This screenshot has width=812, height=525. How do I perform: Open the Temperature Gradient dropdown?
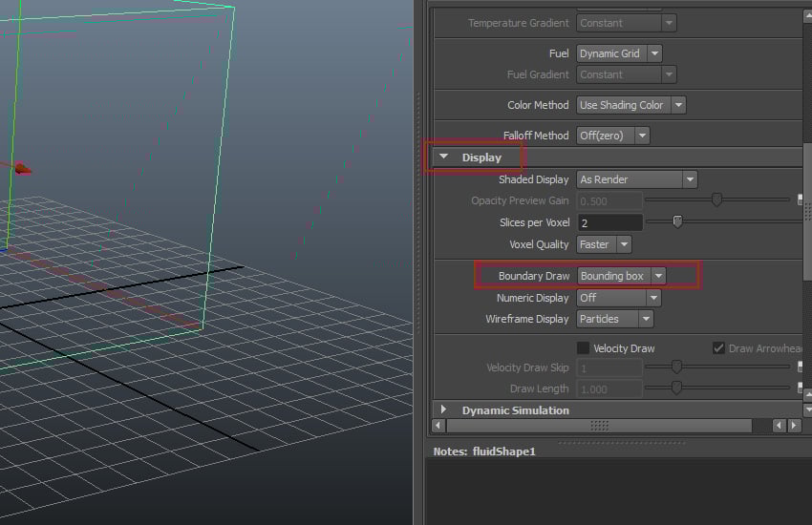pos(626,23)
